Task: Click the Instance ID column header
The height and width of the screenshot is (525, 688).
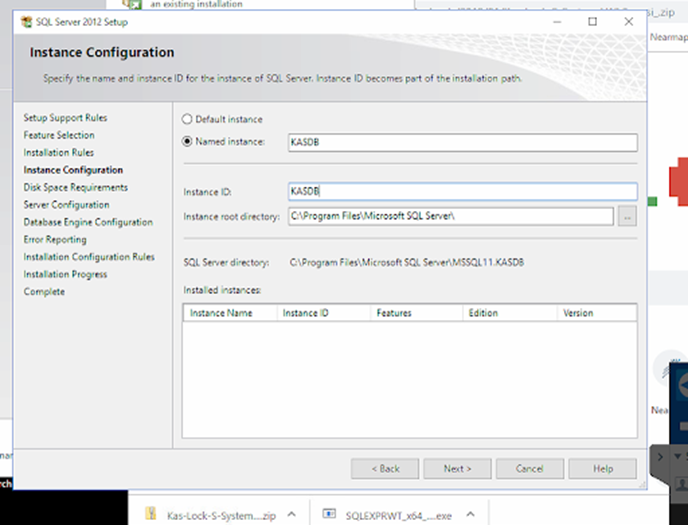Action: click(x=323, y=313)
